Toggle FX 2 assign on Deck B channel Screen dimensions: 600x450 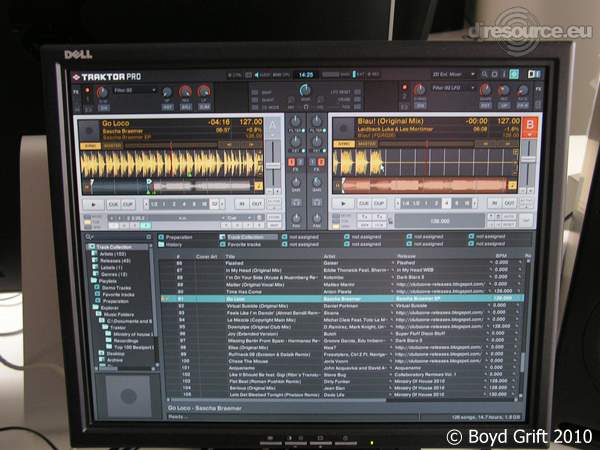click(321, 162)
